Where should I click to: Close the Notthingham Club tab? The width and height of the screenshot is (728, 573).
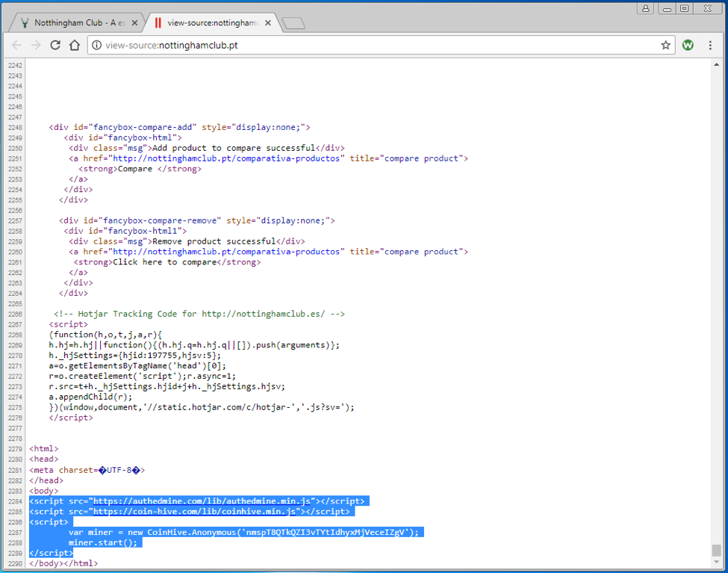134,22
